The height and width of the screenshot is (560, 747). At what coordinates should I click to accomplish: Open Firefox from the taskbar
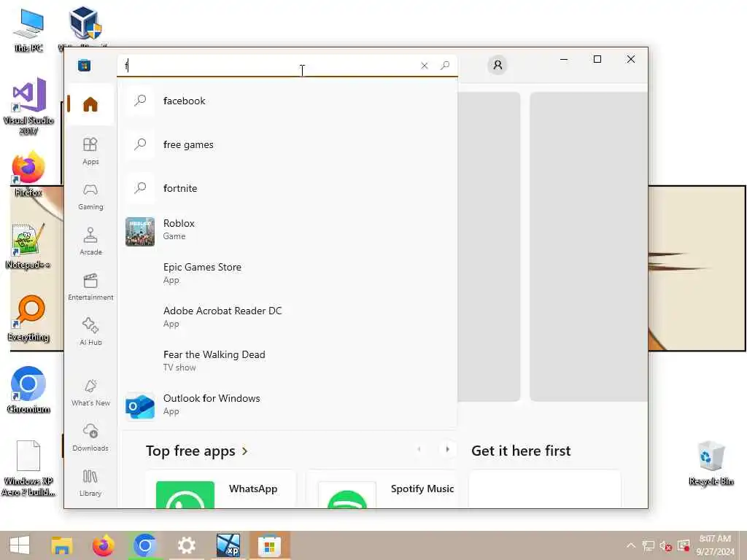[x=104, y=545]
